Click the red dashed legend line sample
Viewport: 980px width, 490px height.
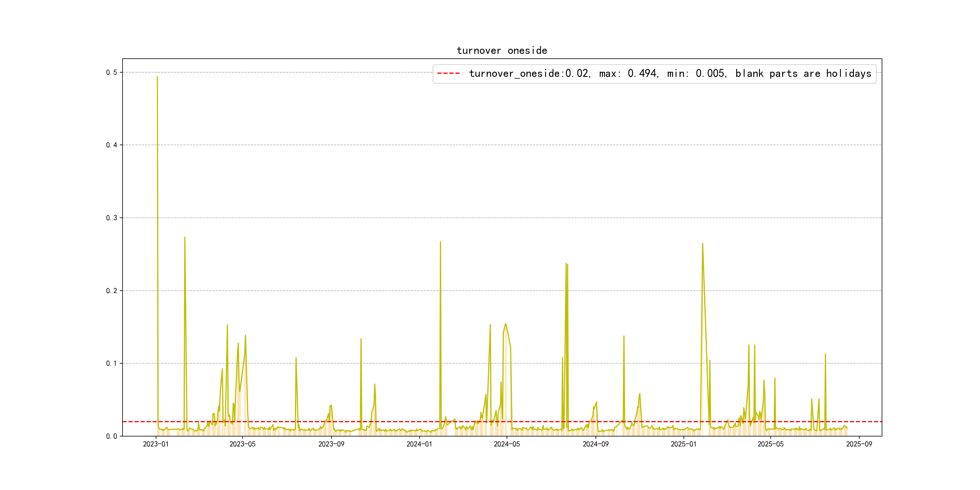click(x=448, y=73)
